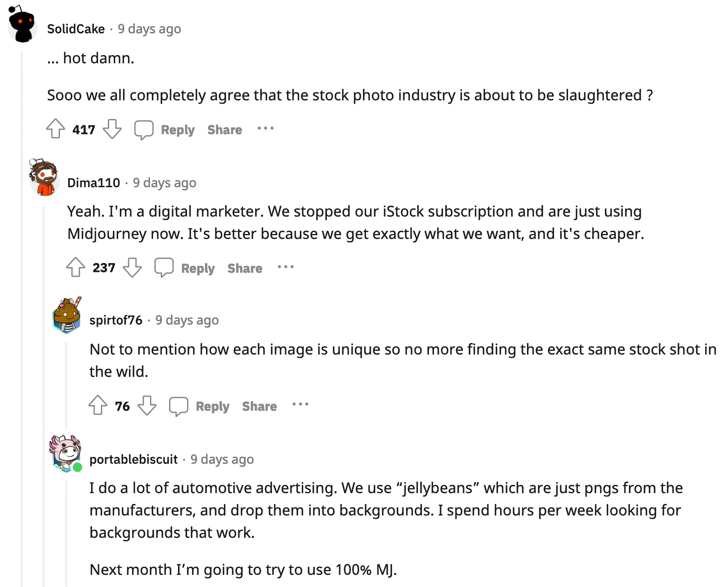The image size is (728, 587).
Task: Click Dima110's avatar image
Action: click(x=44, y=178)
